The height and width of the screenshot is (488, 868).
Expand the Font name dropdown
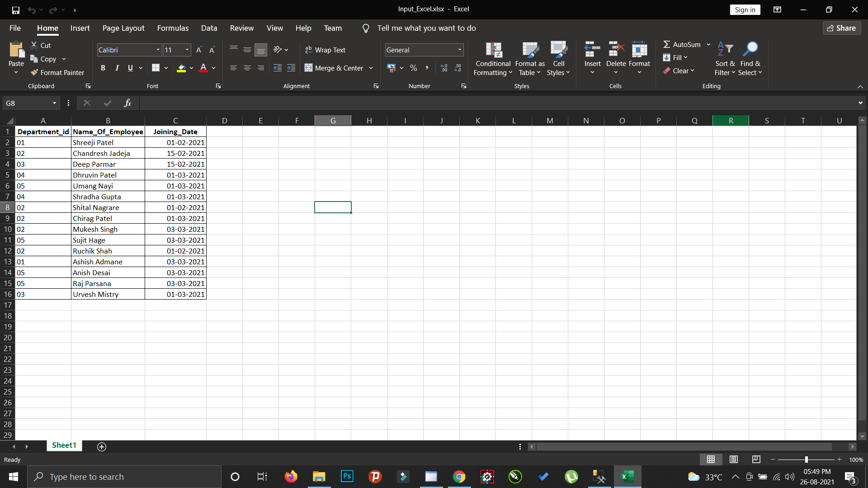coord(158,50)
